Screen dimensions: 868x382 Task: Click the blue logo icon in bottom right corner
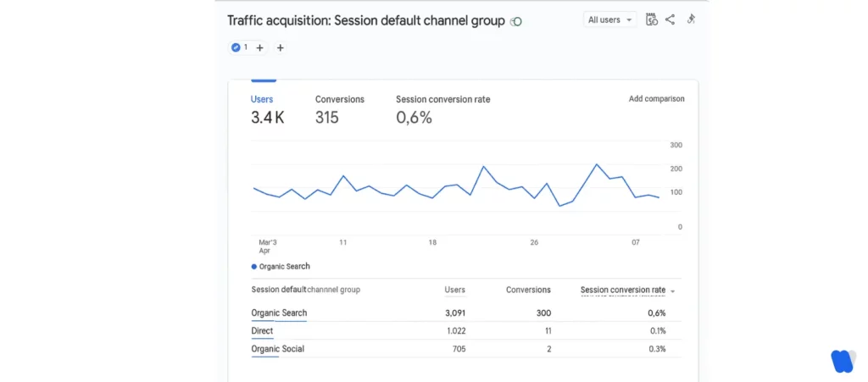pos(843,361)
